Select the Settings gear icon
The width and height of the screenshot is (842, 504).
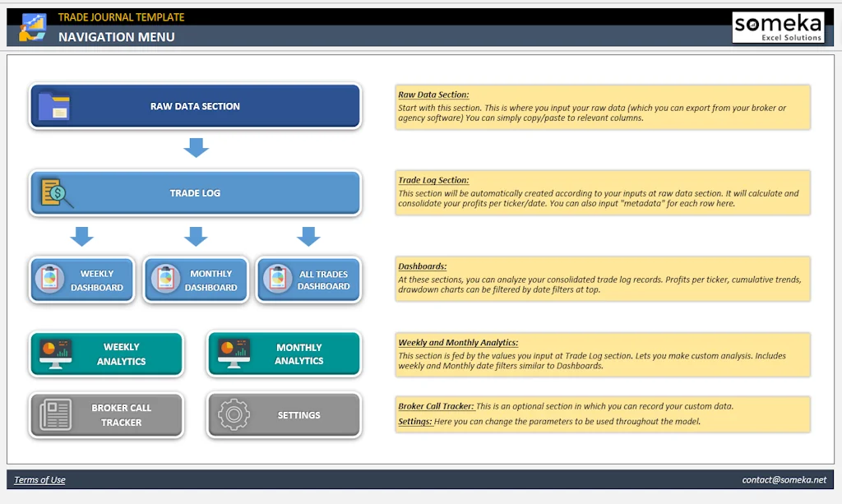233,415
